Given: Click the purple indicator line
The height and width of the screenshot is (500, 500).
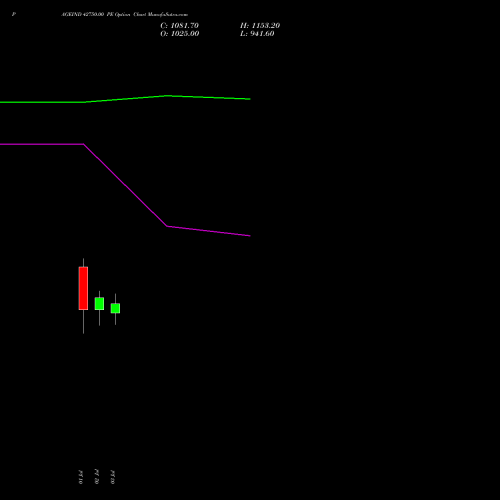Looking at the screenshot, I should click(x=125, y=185).
